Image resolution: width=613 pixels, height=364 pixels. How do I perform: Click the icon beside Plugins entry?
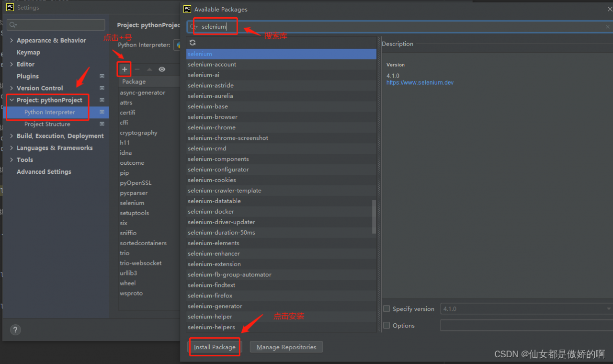(102, 76)
